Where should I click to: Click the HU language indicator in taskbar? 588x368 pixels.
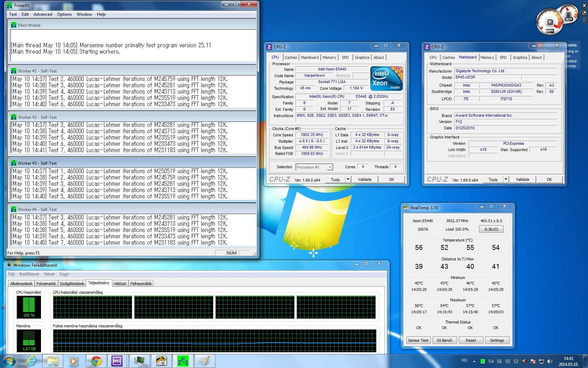pos(464,360)
